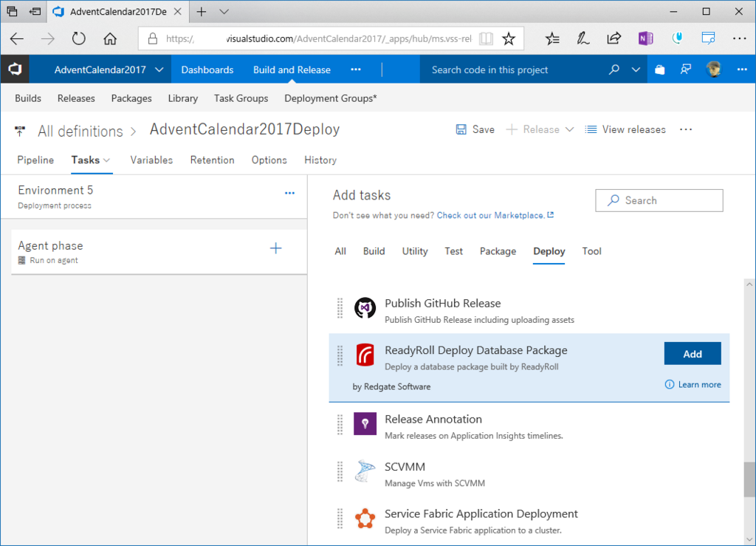756x546 pixels.
Task: Click the View releases button
Action: point(625,129)
